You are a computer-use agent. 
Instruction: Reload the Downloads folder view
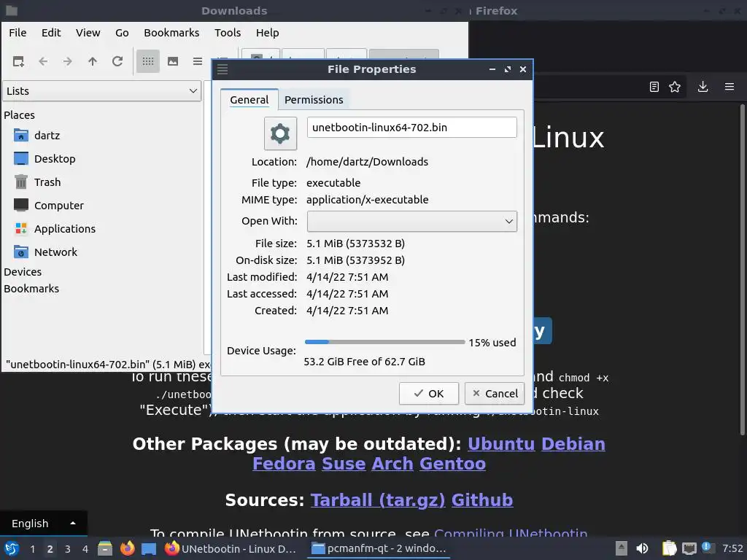point(117,61)
